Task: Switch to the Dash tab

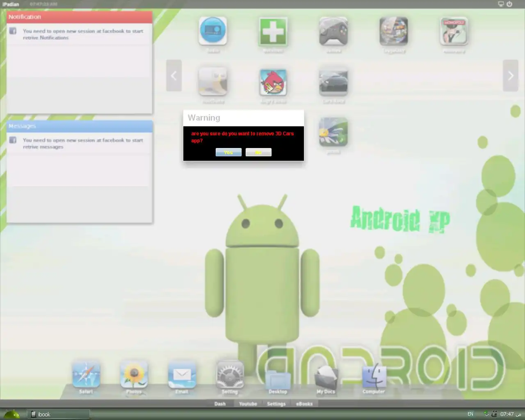Action: [220, 404]
